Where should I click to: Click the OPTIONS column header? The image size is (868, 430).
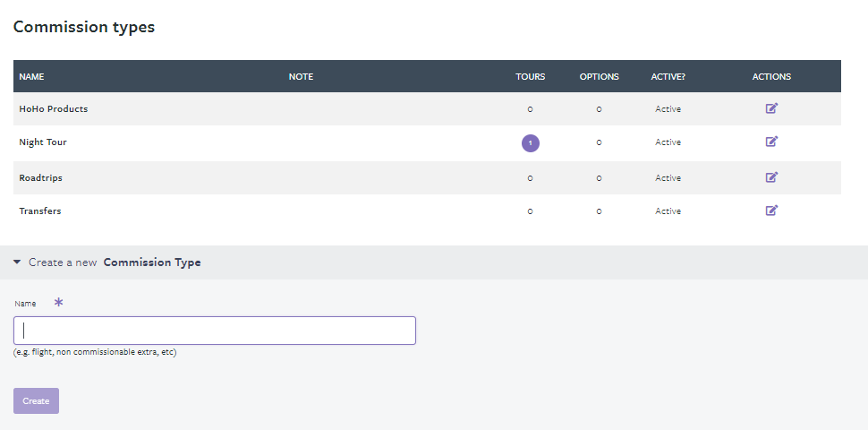pos(599,76)
